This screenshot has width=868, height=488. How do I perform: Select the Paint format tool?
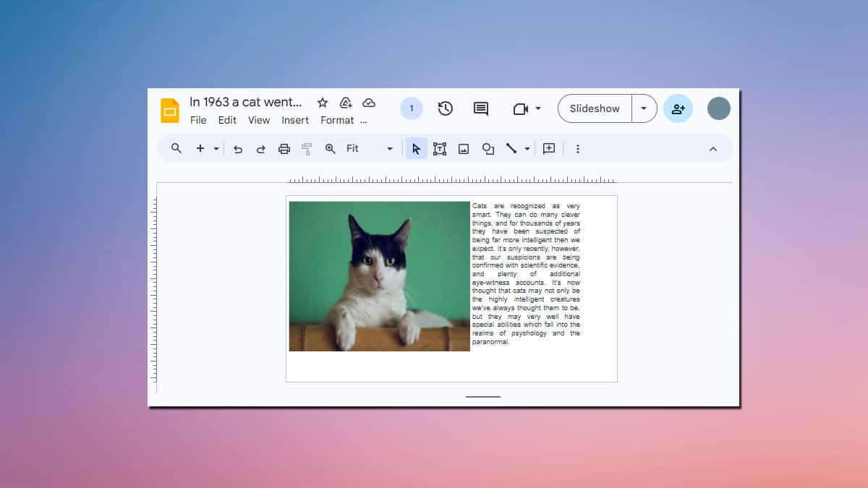click(306, 148)
